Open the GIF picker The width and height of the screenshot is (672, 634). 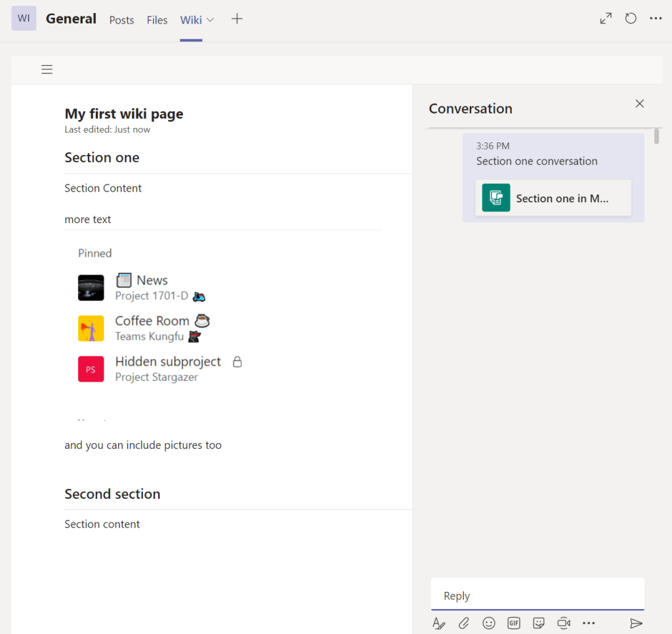click(x=513, y=623)
